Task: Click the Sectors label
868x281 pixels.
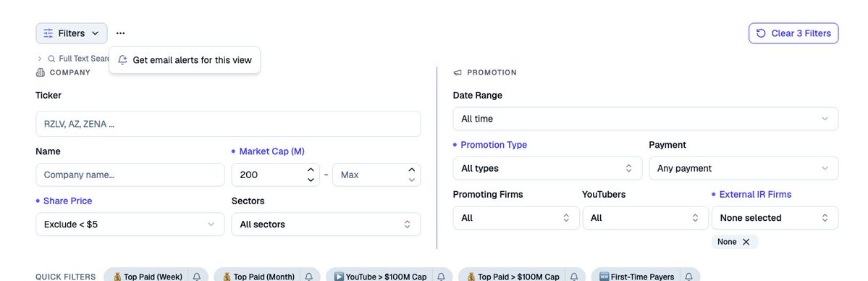Action: (248, 201)
